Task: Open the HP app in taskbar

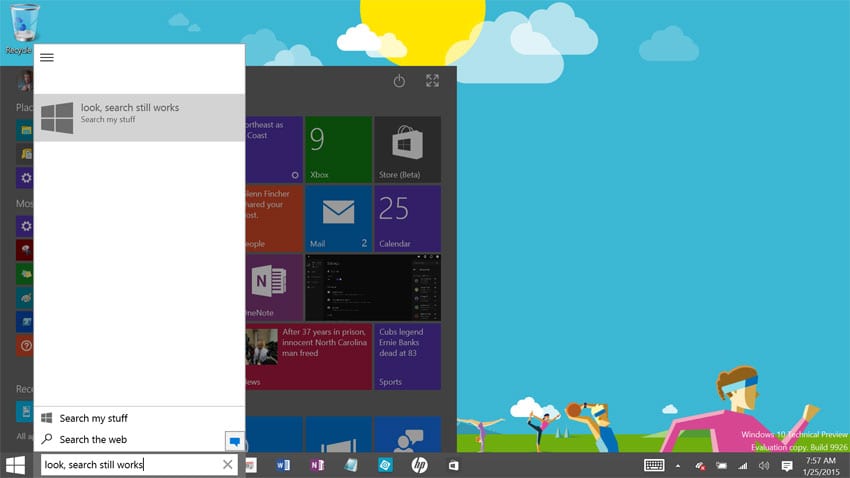Action: (x=419, y=465)
